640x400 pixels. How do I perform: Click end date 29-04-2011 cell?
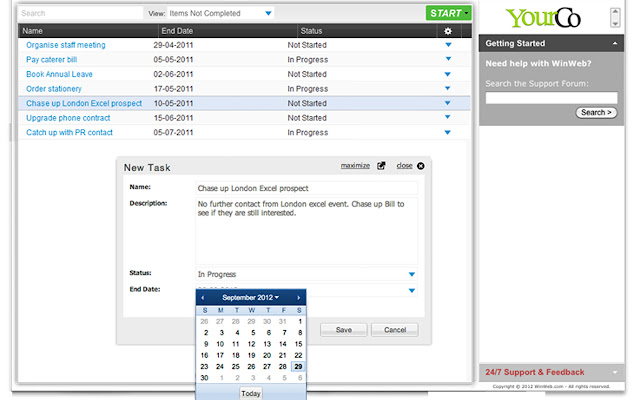click(173, 45)
